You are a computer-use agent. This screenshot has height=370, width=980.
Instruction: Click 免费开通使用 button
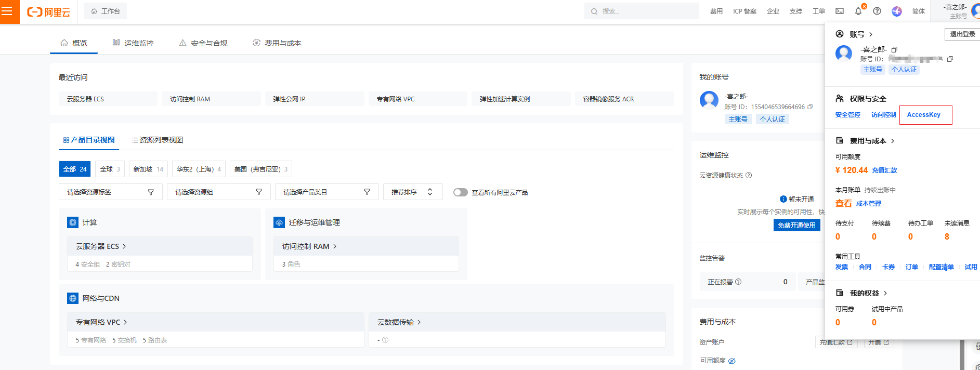tap(796, 225)
